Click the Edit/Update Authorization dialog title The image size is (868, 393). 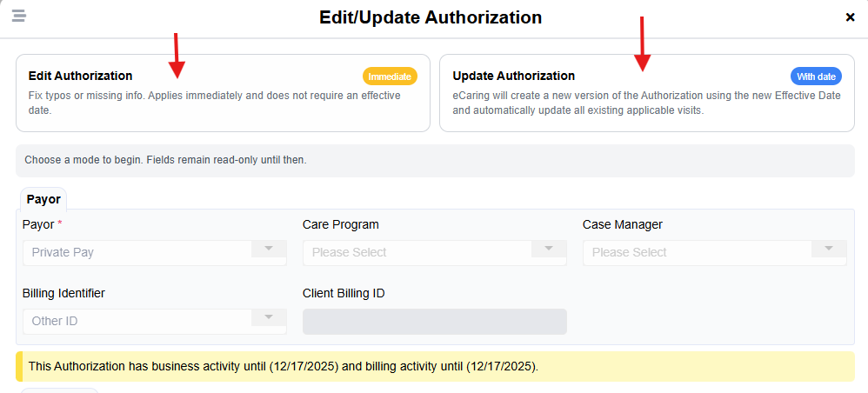[431, 17]
